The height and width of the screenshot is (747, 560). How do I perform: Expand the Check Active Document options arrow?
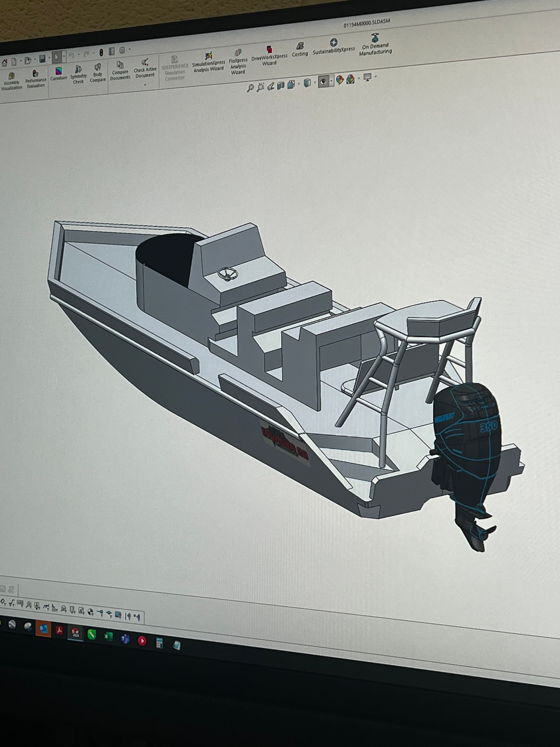pos(145,85)
